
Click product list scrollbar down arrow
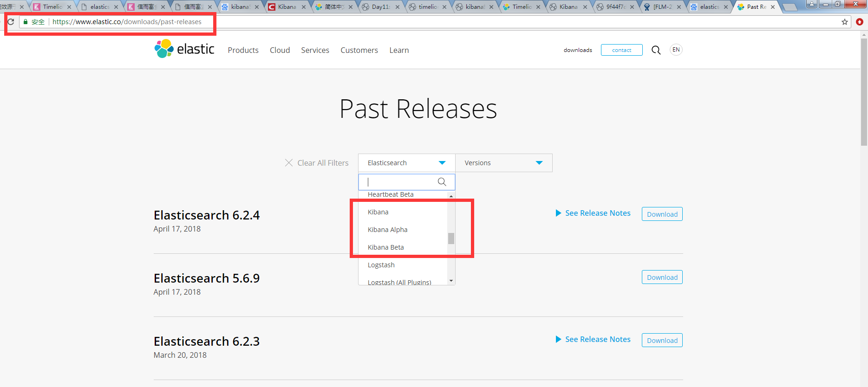[x=451, y=281]
